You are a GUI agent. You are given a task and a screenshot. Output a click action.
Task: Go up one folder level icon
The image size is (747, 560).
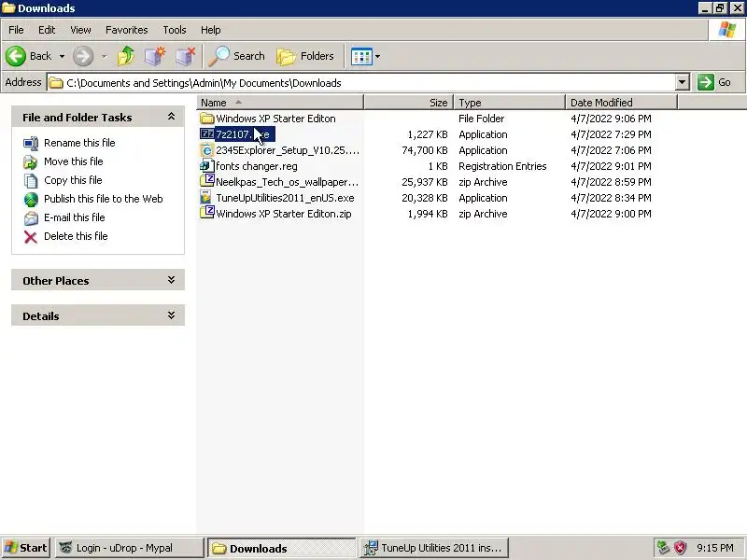coord(126,56)
